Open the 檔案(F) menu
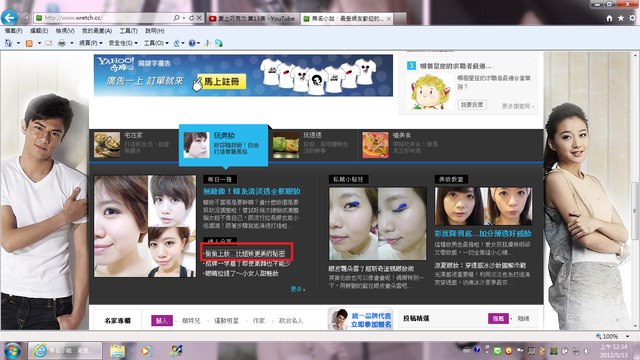The height and width of the screenshot is (360, 640). coord(13,31)
